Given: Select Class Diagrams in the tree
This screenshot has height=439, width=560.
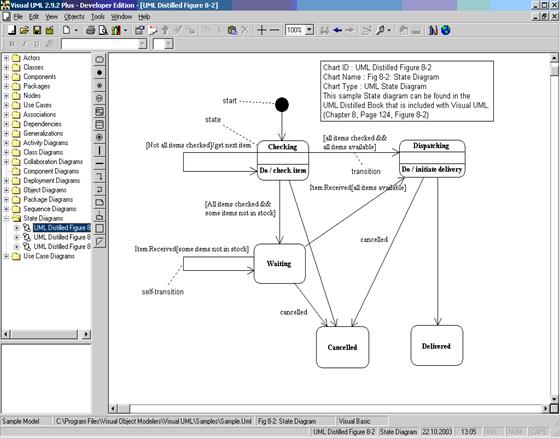Looking at the screenshot, I should click(43, 152).
